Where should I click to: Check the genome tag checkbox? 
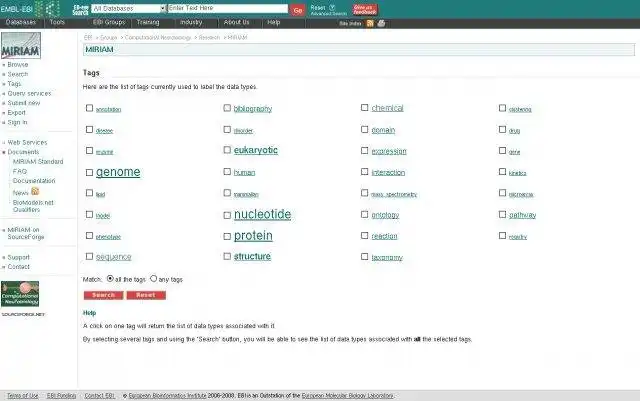(x=89, y=173)
